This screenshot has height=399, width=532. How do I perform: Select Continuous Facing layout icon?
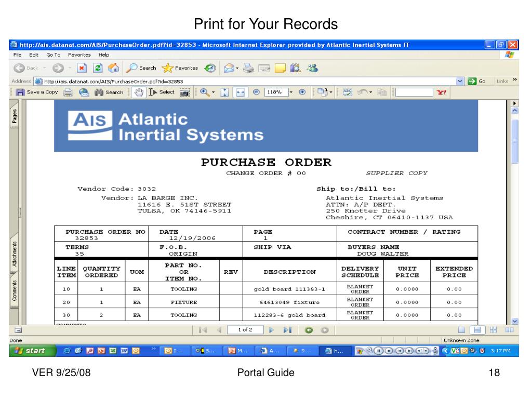pos(494,330)
